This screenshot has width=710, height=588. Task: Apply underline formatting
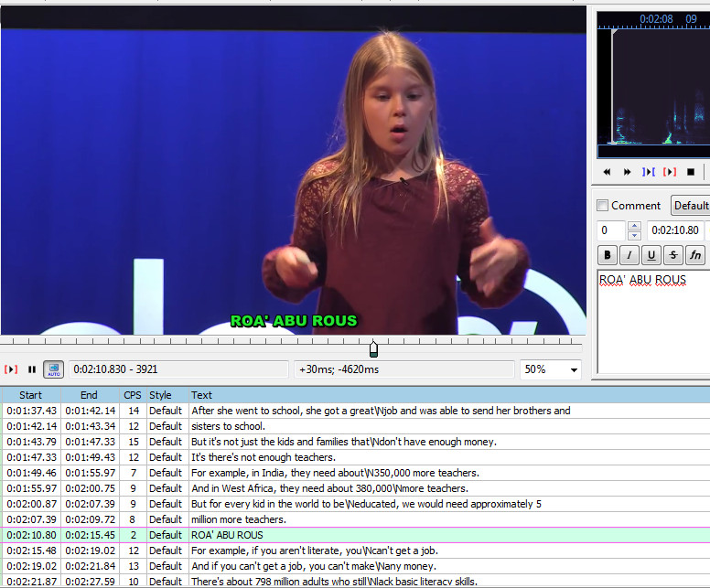(x=651, y=255)
